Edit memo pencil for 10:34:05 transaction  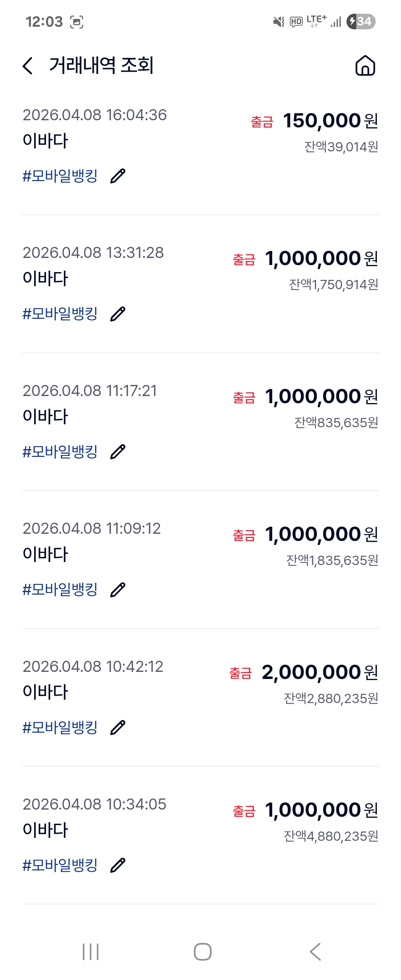point(118,865)
